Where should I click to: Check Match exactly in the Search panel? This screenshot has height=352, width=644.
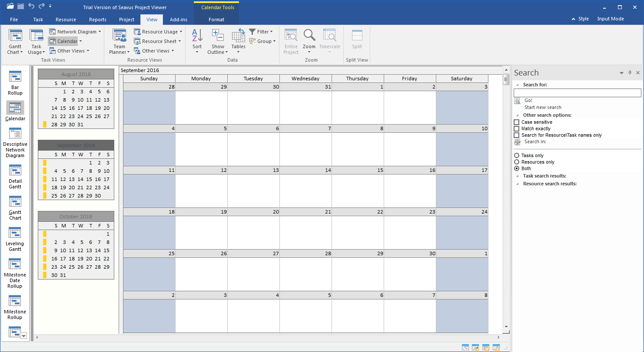[517, 128]
